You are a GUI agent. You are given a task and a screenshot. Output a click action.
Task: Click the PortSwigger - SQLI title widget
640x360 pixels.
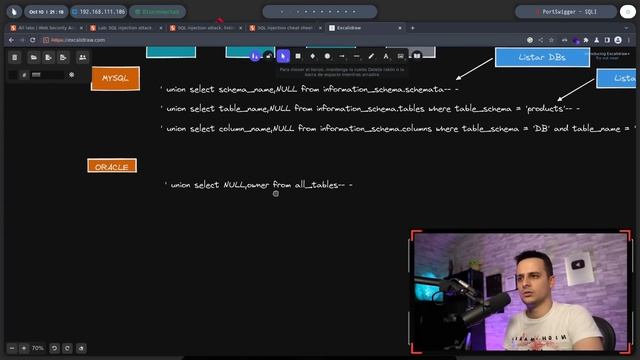tap(566, 12)
